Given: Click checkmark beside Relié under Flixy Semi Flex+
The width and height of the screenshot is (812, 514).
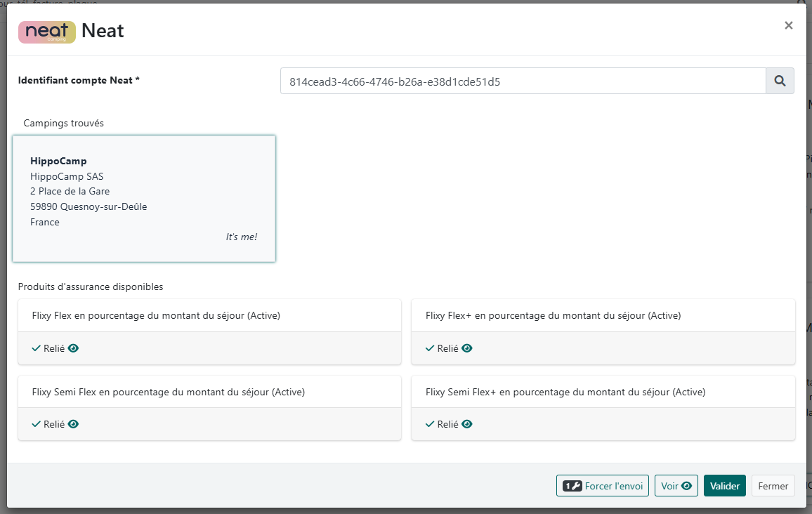Looking at the screenshot, I should (x=430, y=424).
